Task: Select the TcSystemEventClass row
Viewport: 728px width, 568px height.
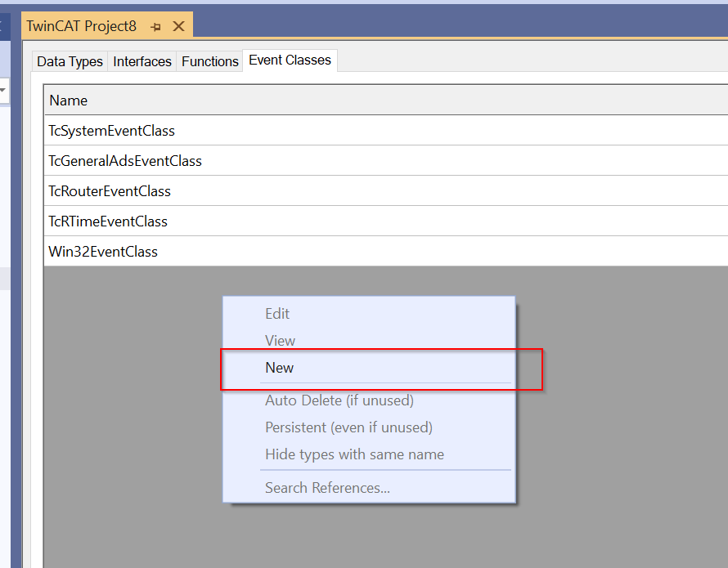Action: (386, 131)
